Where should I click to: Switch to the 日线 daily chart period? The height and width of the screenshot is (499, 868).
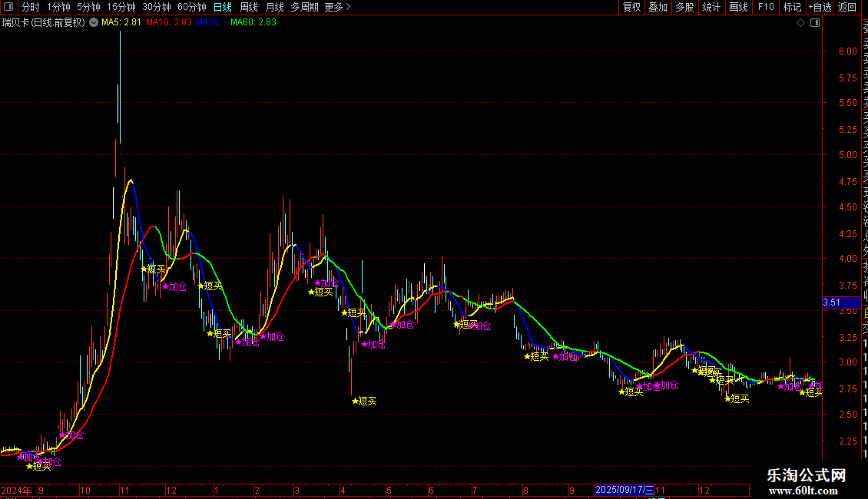coord(223,7)
